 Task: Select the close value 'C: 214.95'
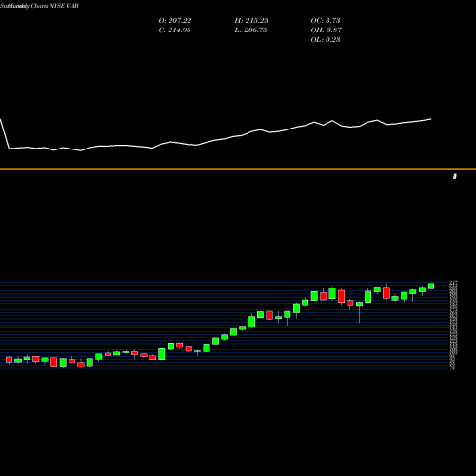click(x=174, y=30)
